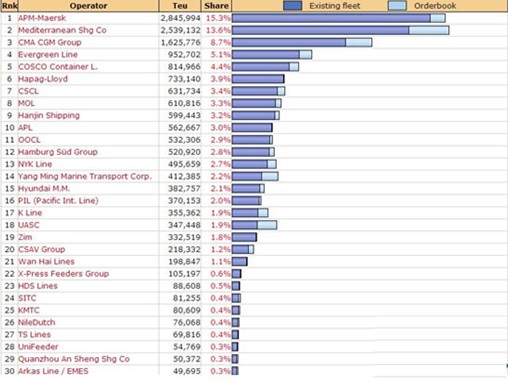Click the X-Press Feeders Group link
Image resolution: width=508 pixels, height=380 pixels.
click(63, 274)
